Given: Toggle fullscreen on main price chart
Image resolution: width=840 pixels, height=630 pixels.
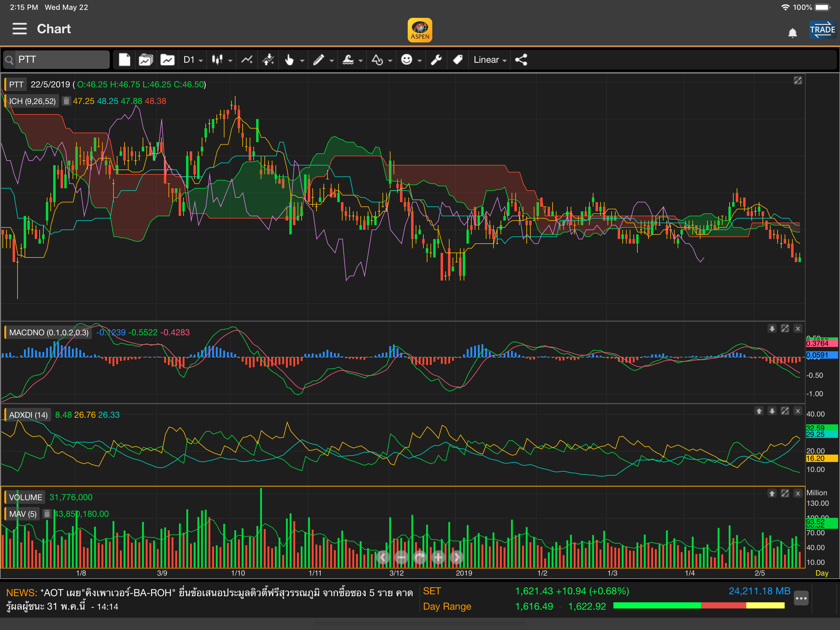Looking at the screenshot, I should click(798, 81).
